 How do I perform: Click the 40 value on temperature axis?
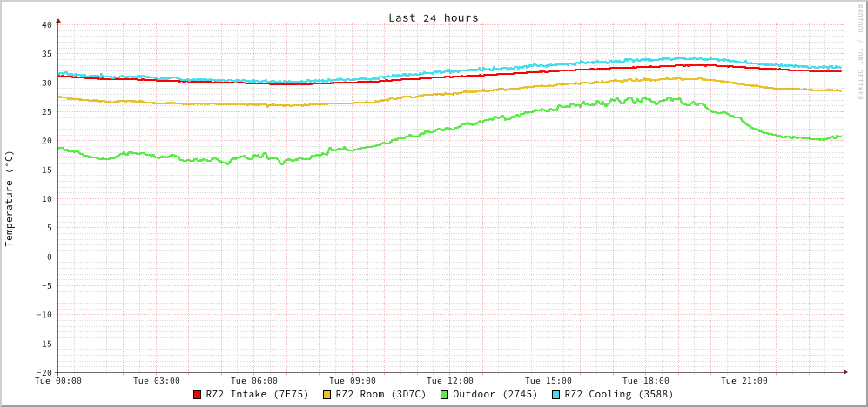[47, 24]
